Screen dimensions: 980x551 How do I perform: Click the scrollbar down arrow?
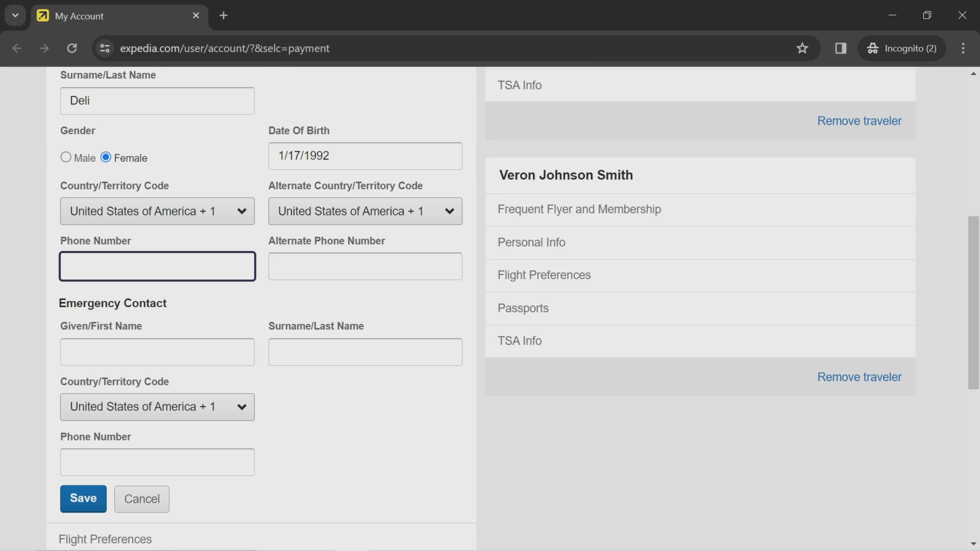973,544
